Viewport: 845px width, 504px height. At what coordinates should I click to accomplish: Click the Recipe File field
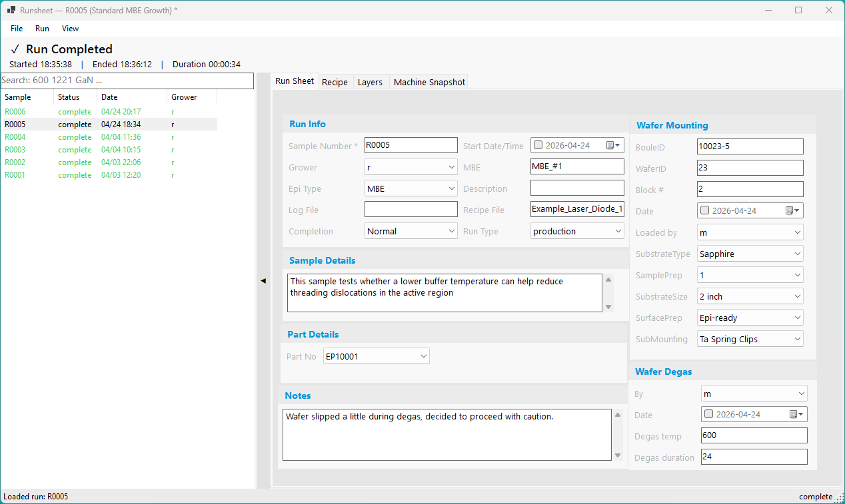tap(577, 209)
